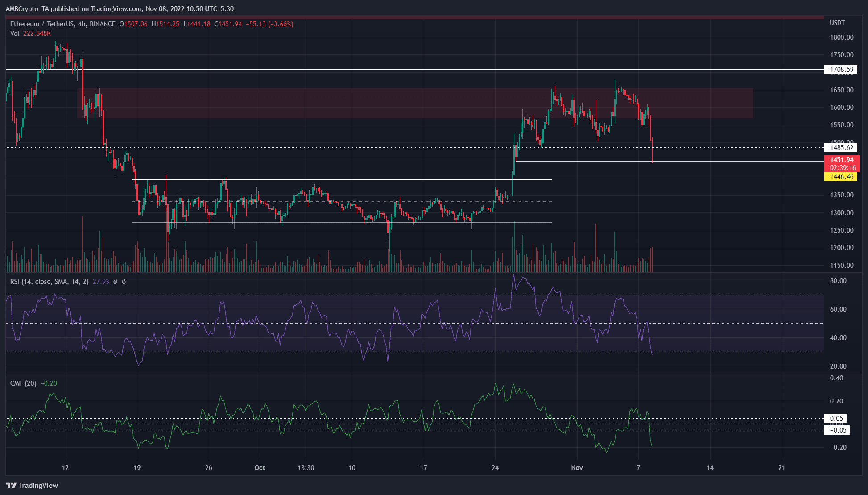Screen dimensions: 868x495
Task: Click the Vol 222.848K volume legend
Action: [30, 33]
